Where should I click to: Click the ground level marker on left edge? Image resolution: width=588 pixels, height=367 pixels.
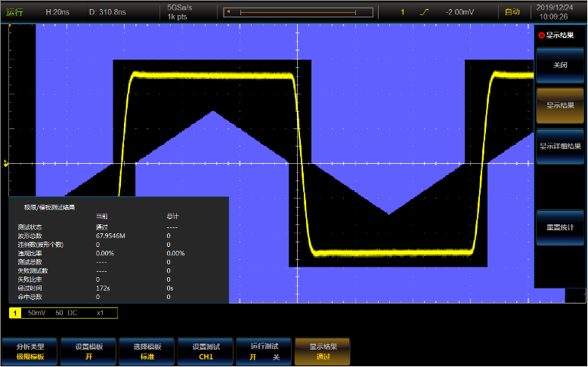6,163
